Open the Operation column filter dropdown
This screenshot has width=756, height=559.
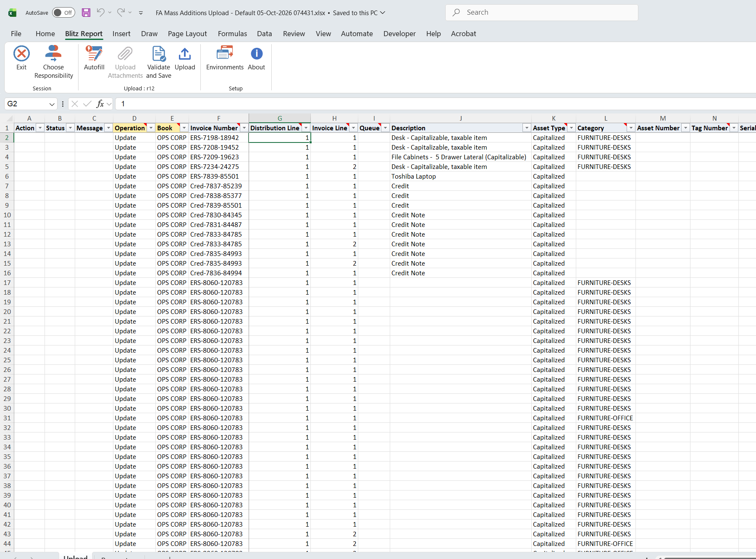pos(151,128)
